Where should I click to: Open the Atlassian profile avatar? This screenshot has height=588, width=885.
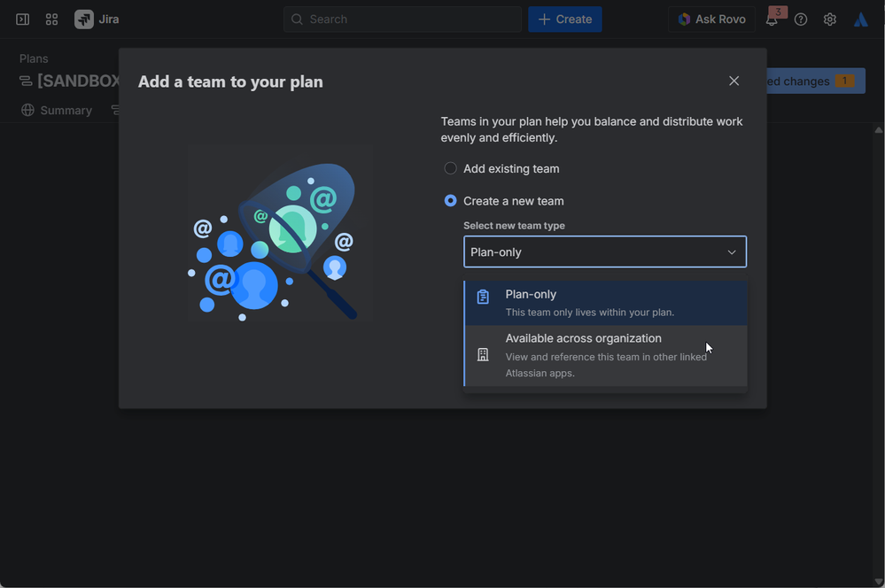[861, 19]
